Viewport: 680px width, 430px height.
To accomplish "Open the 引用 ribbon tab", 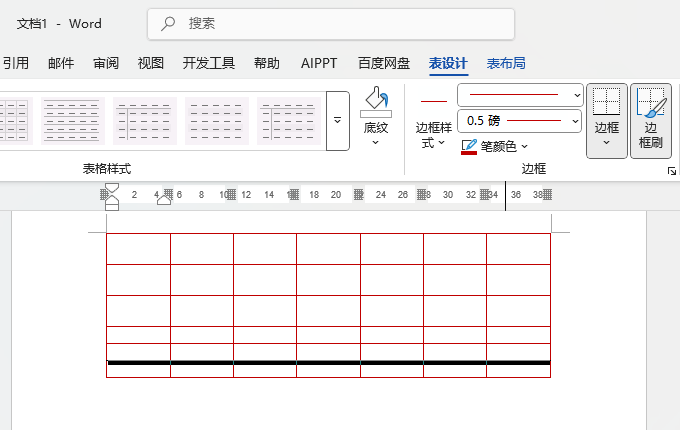I will pos(16,63).
